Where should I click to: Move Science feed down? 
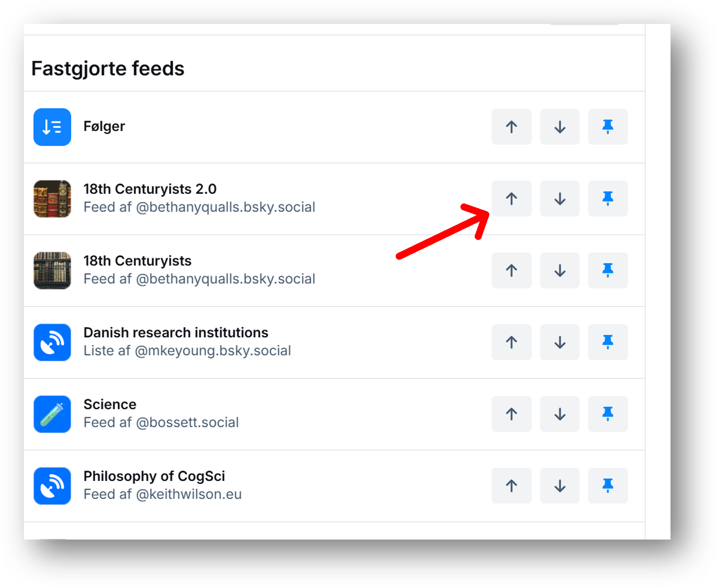click(x=560, y=414)
